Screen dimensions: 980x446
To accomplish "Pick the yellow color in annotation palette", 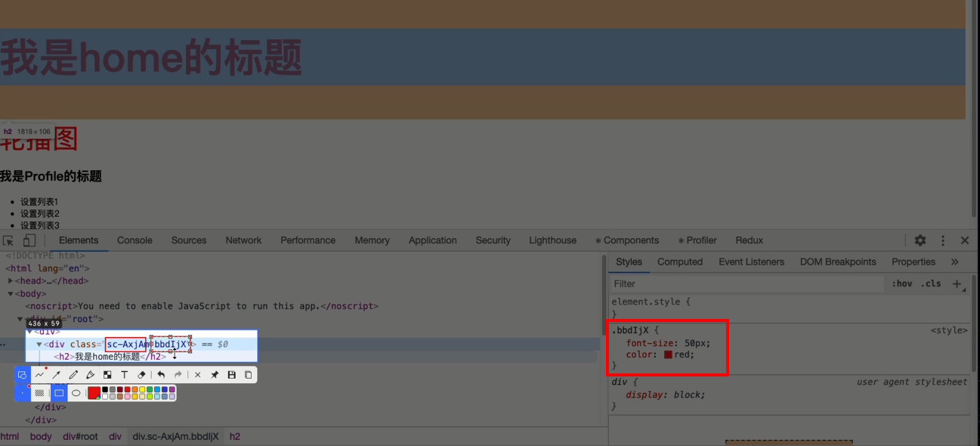I will point(142,390).
